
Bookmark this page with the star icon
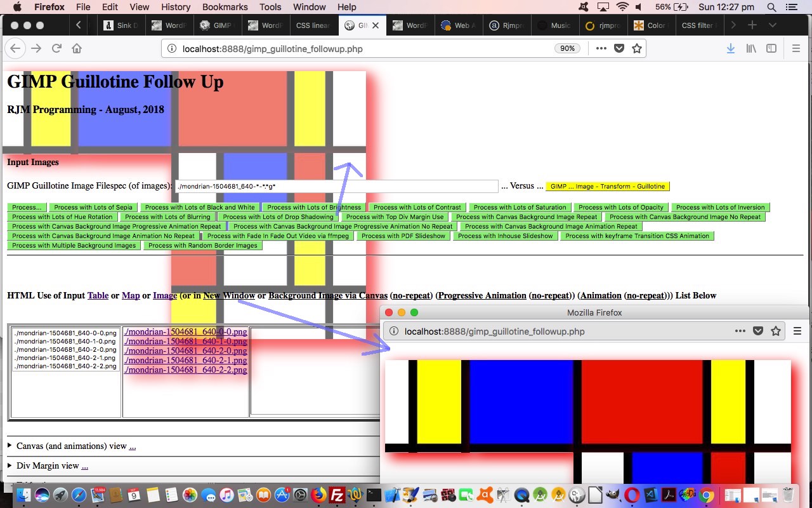point(637,49)
